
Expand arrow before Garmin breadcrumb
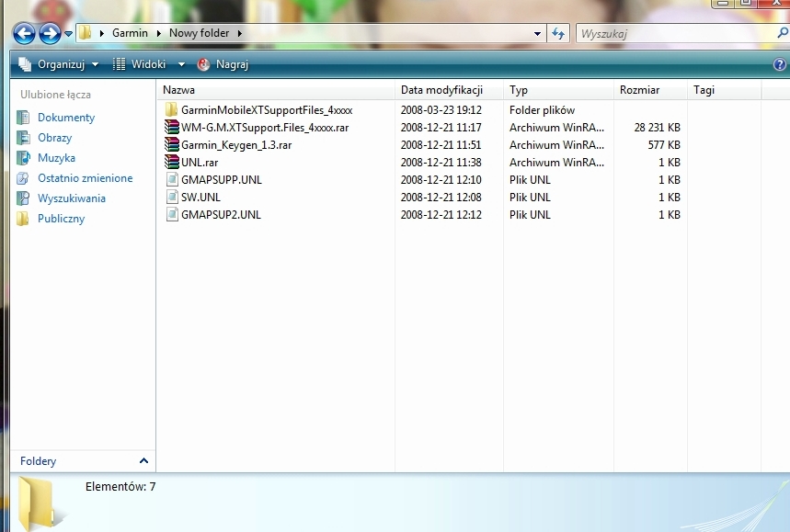coord(102,34)
